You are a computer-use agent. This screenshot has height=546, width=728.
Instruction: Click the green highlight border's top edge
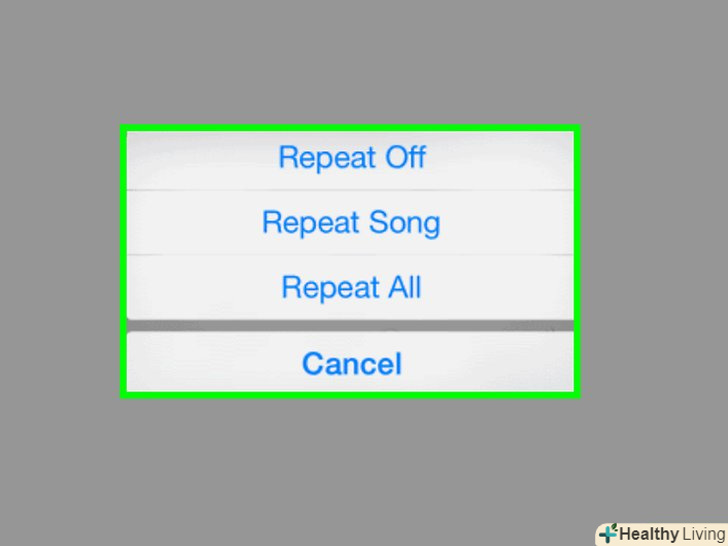coord(350,128)
